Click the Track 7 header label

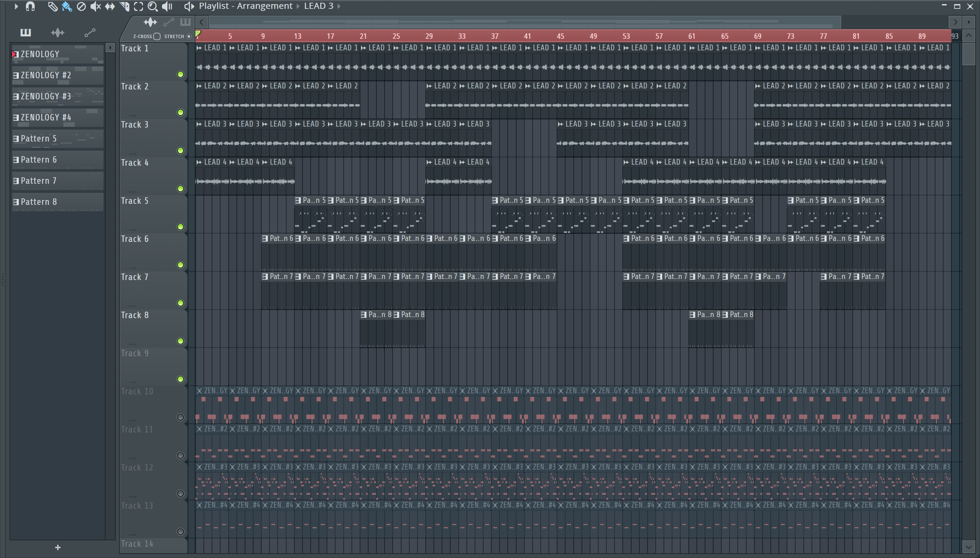pyautogui.click(x=134, y=277)
